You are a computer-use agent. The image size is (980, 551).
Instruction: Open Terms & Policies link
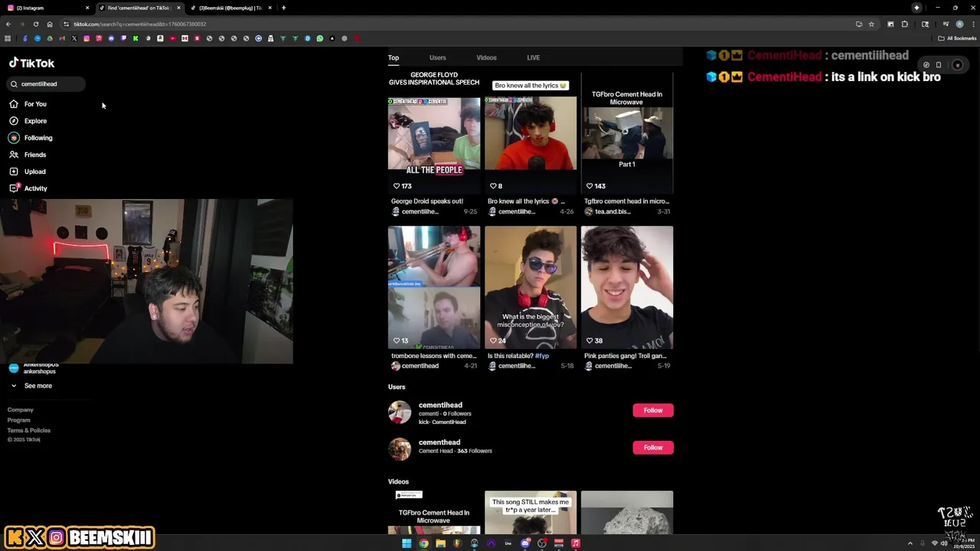pyautogui.click(x=29, y=430)
